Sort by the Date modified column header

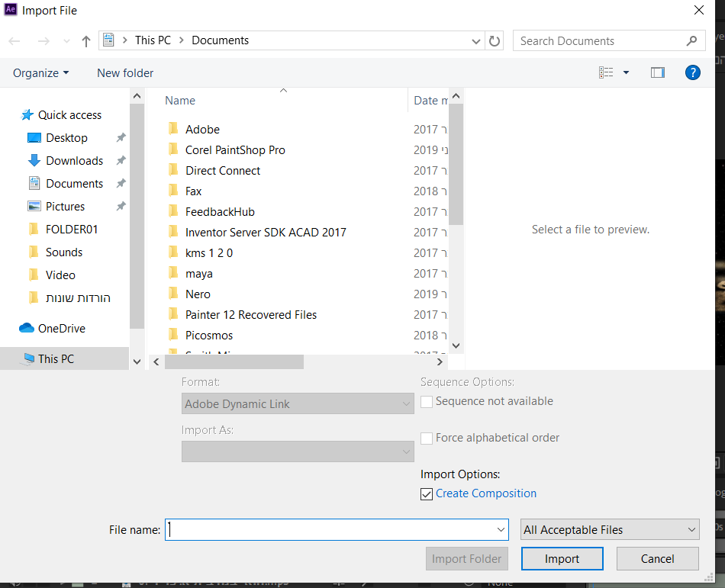click(430, 101)
